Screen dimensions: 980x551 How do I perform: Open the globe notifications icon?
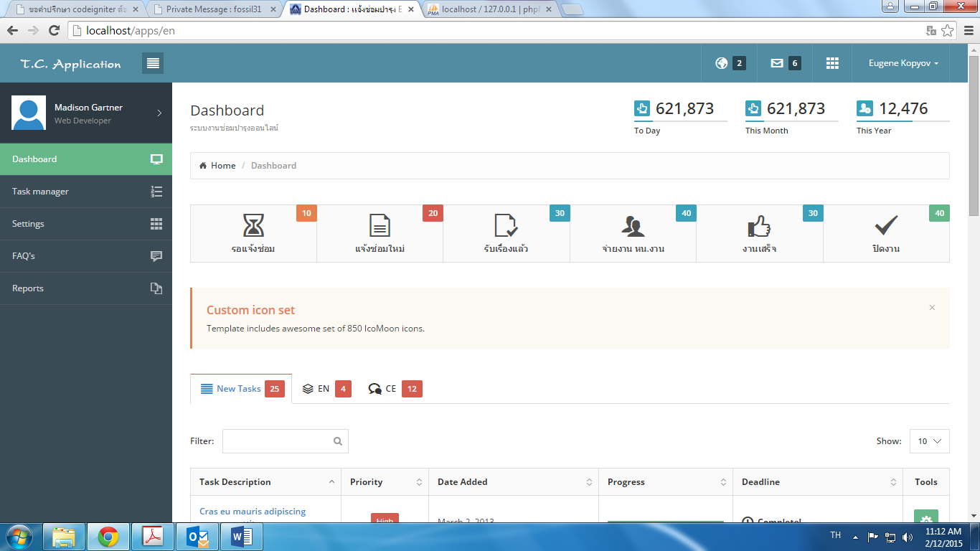[722, 63]
